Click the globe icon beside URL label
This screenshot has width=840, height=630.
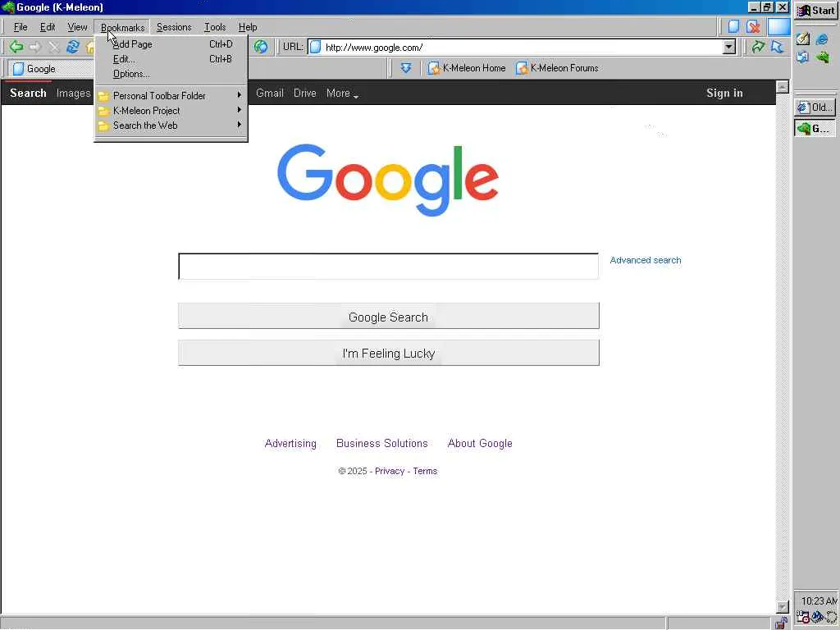pyautogui.click(x=261, y=47)
